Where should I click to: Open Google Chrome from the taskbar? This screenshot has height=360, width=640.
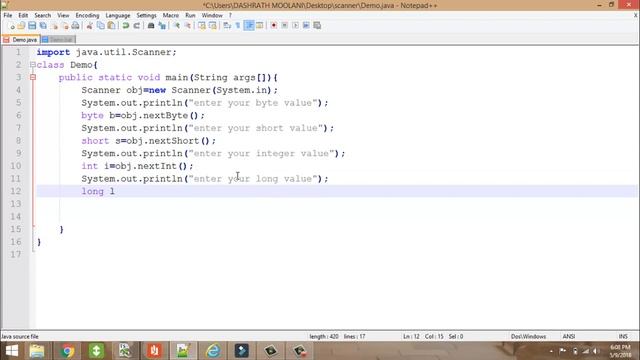point(67,351)
